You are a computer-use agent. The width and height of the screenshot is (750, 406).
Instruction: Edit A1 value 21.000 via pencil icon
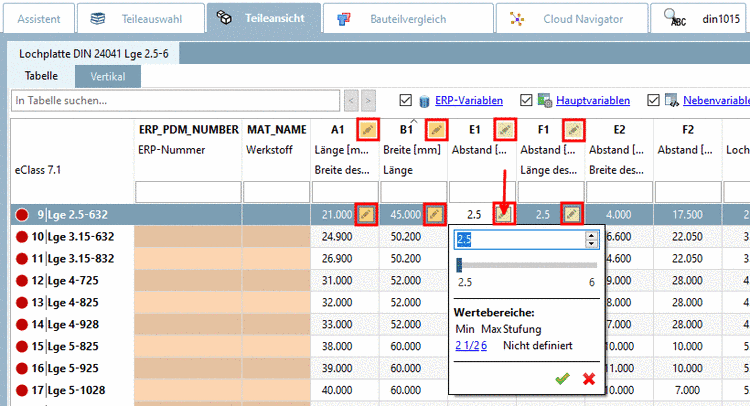(366, 214)
